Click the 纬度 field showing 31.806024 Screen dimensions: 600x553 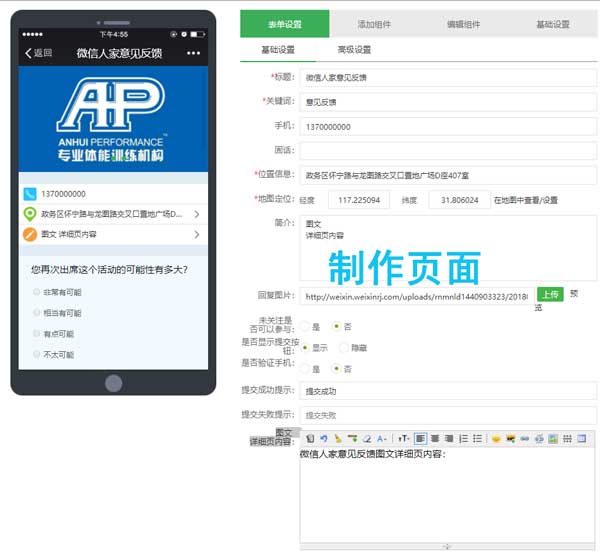pos(460,200)
